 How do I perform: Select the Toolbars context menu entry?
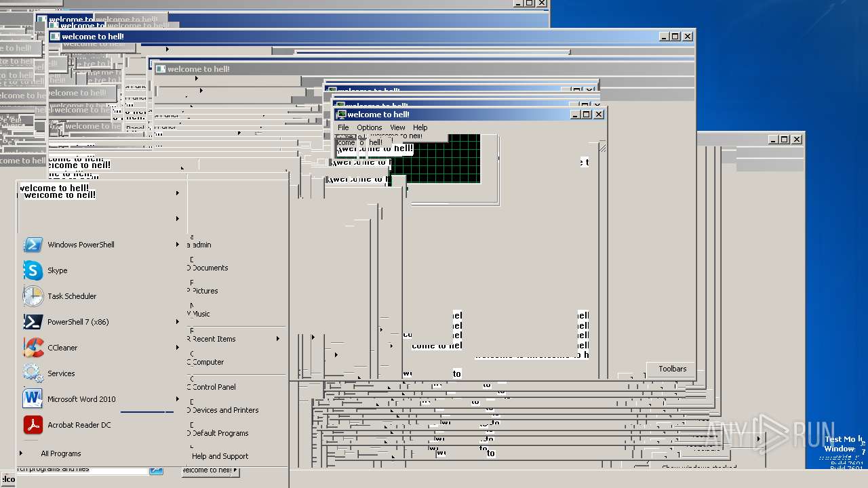pos(673,369)
